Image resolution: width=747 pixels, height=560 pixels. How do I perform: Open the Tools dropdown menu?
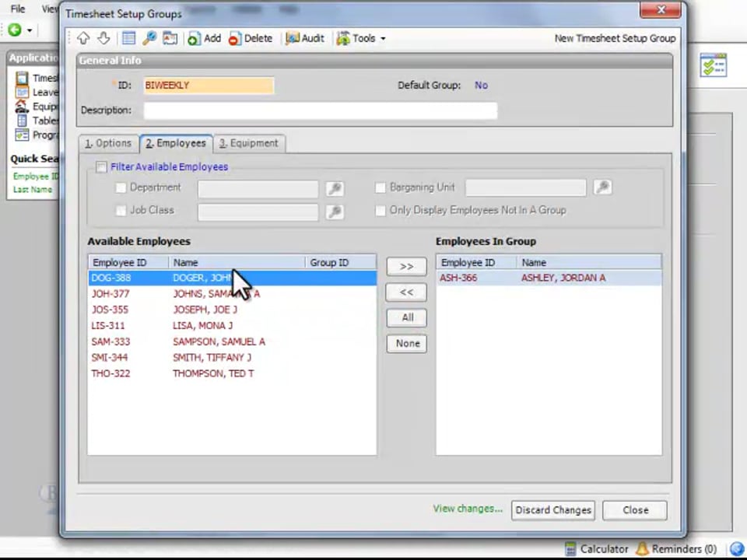(360, 39)
